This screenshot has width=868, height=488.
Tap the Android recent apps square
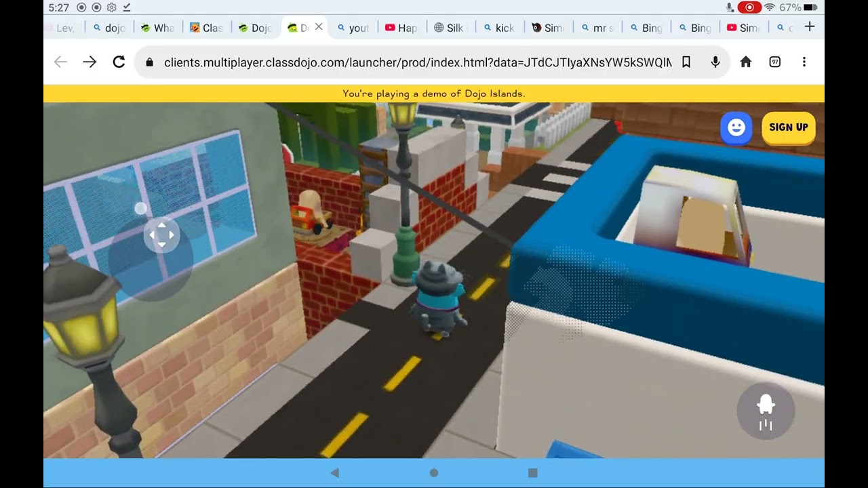[533, 473]
